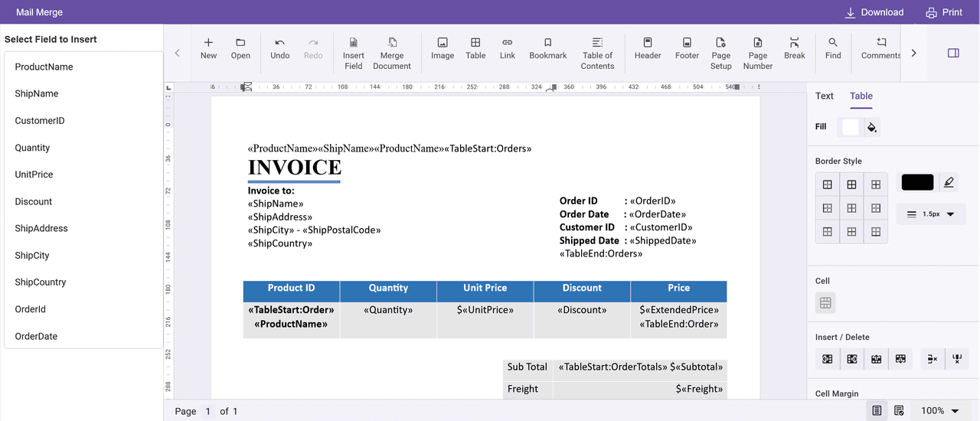Insert a row below icon
This screenshot has width=980, height=421.
(x=900, y=358)
